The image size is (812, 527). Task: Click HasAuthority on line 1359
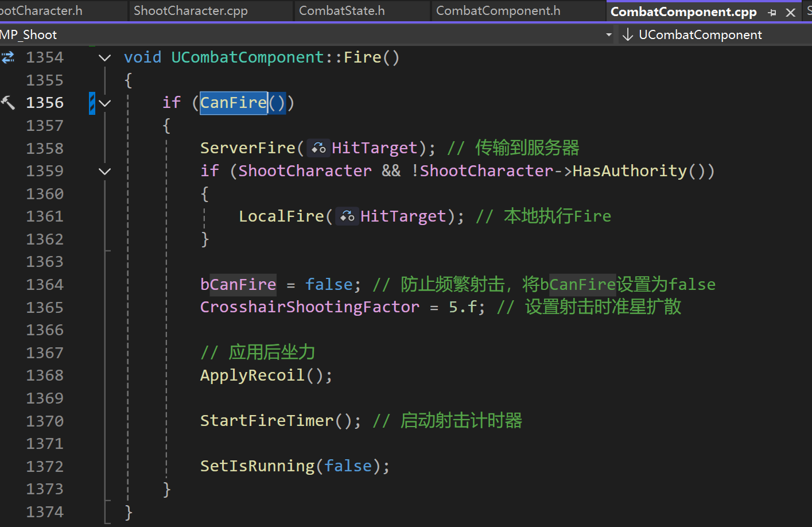coord(630,171)
